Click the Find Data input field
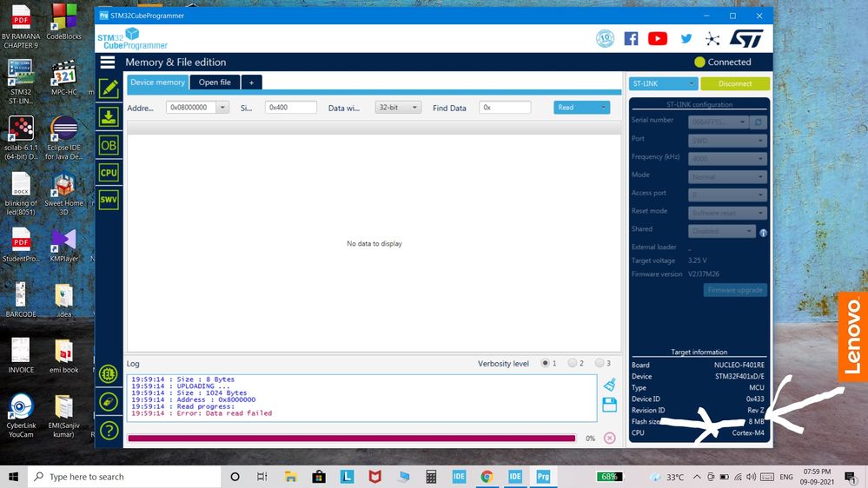This screenshot has width=868, height=488. pyautogui.click(x=505, y=108)
